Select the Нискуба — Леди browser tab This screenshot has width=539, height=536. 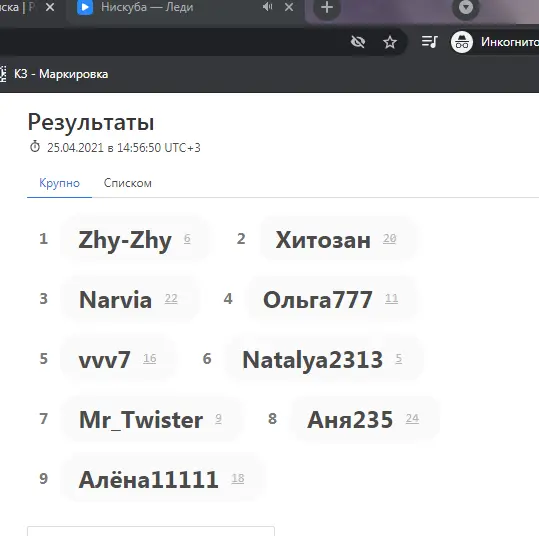186,7
